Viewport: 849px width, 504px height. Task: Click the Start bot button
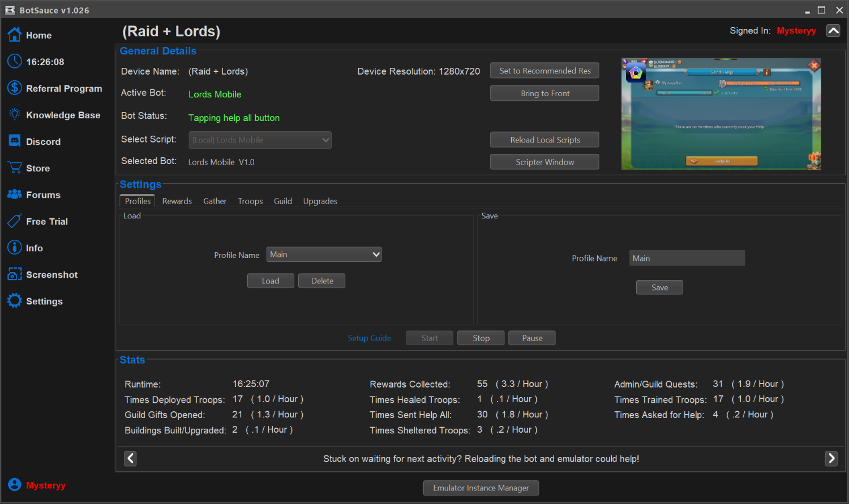(x=430, y=338)
